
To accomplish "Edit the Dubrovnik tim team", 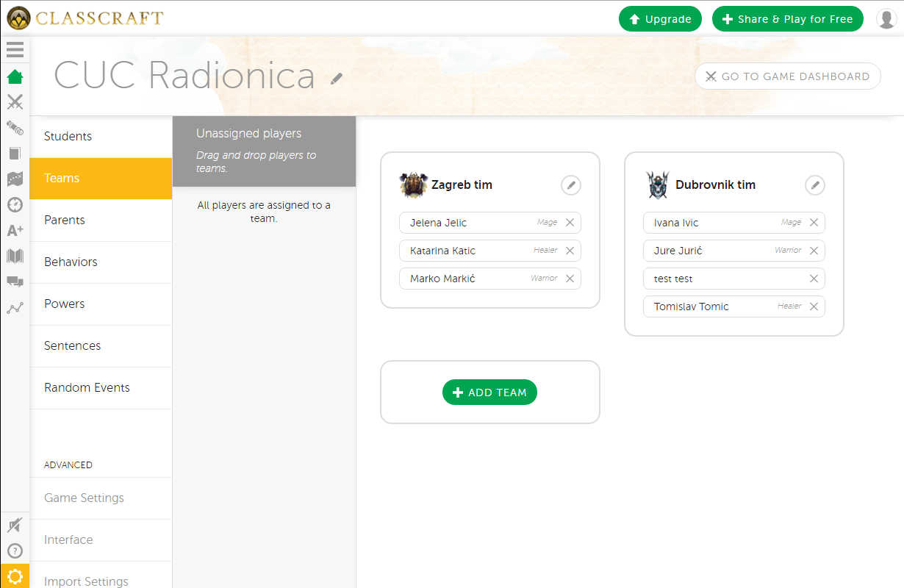I will [x=814, y=185].
